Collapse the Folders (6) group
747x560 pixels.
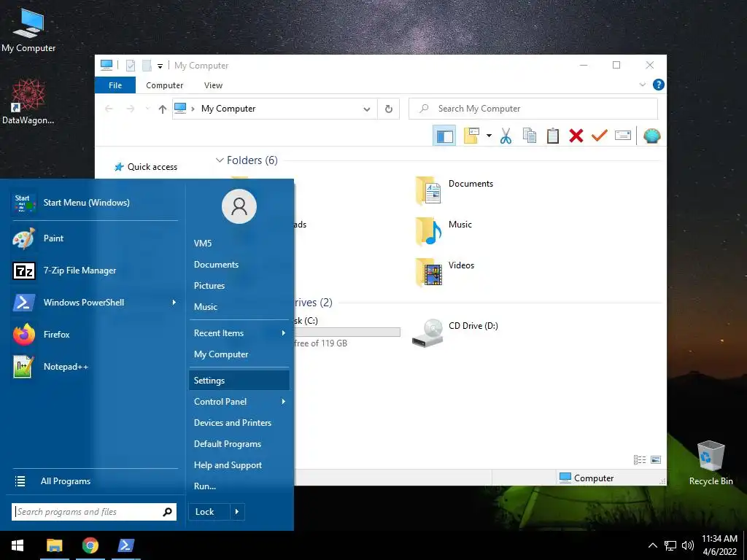(x=220, y=160)
